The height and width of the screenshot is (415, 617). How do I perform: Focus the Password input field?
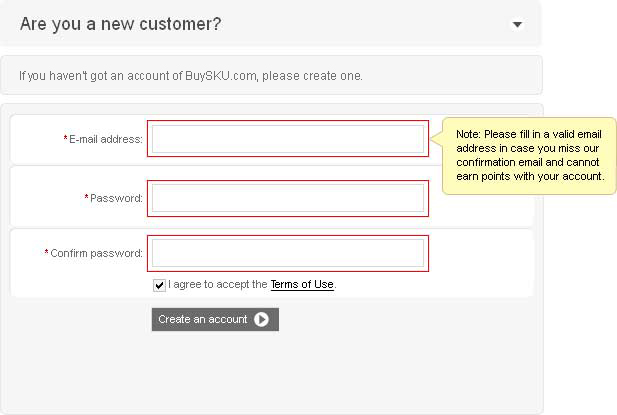point(288,198)
